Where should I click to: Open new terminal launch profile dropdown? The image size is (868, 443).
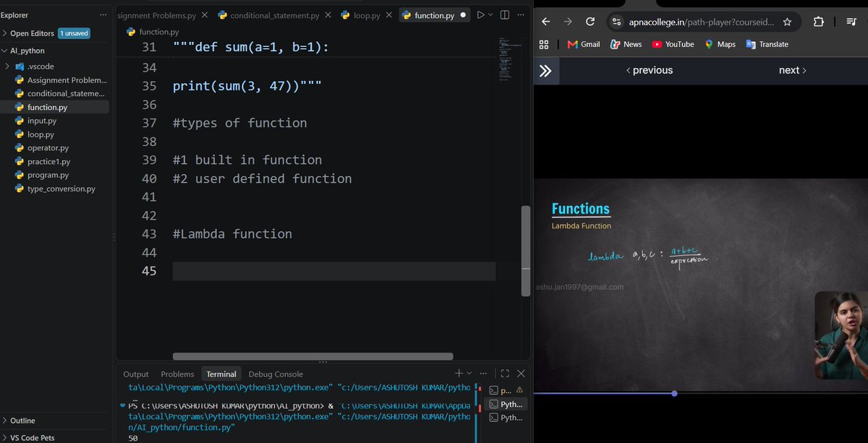click(x=468, y=374)
